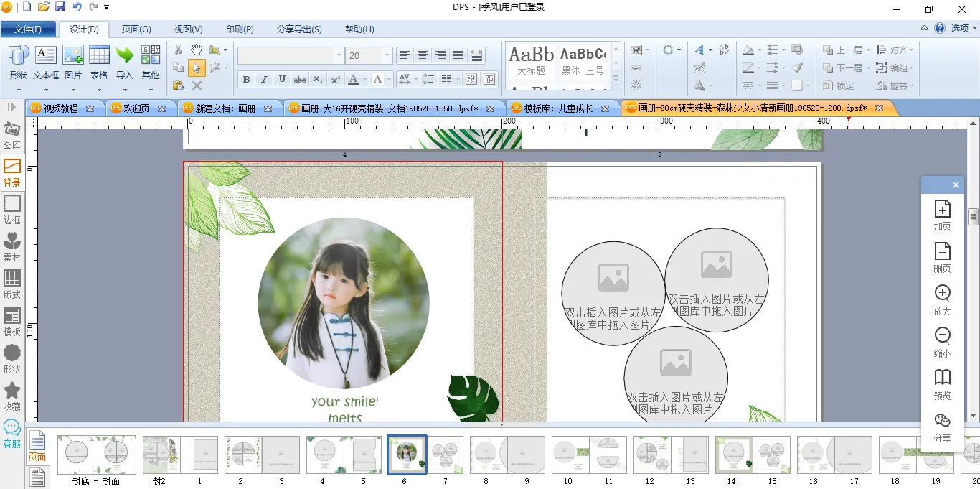This screenshot has height=489, width=980.
Task: Open the 背景 (Background) sidebar panel
Action: pos(12,172)
